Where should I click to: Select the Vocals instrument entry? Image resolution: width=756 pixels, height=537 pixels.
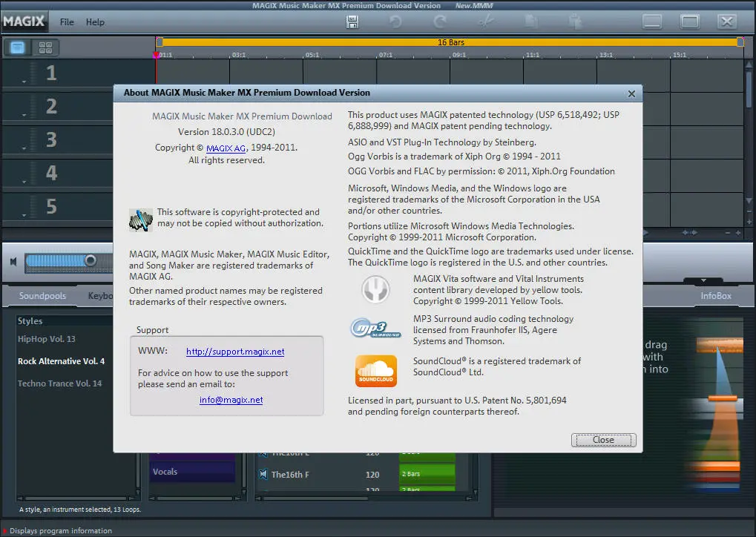192,472
